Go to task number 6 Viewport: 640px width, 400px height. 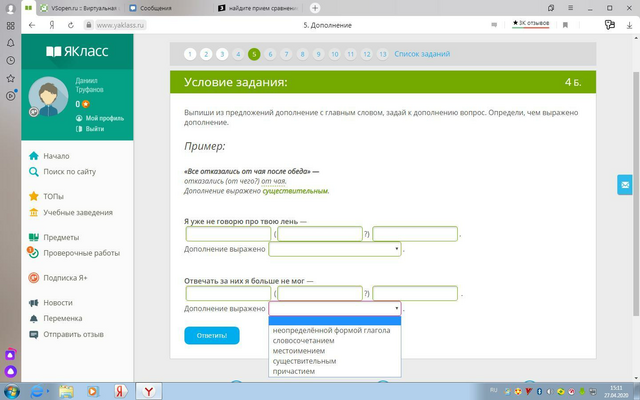[x=270, y=54]
